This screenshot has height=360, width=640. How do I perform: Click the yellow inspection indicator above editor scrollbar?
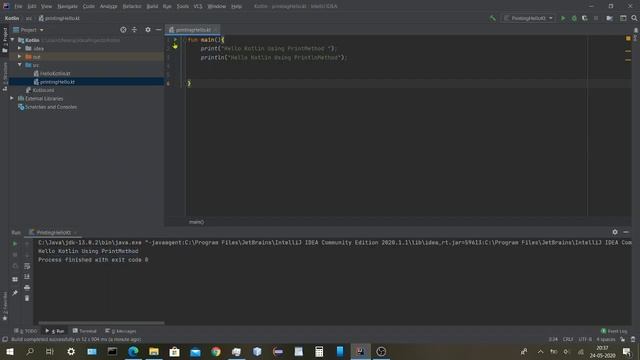[628, 38]
